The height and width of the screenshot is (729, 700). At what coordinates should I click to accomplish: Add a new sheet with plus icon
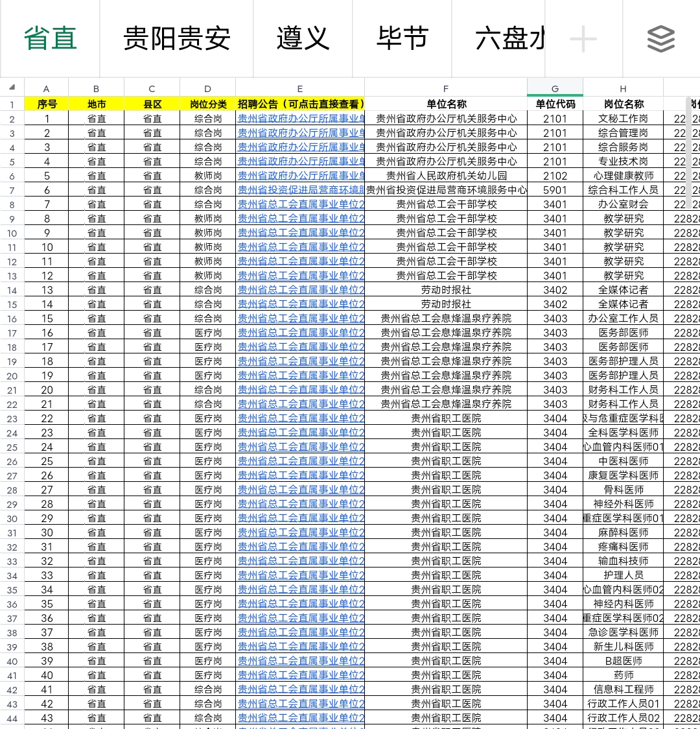click(x=583, y=39)
